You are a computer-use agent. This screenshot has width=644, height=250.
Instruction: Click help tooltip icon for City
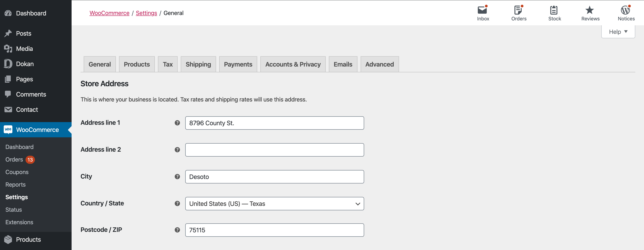coord(177,177)
